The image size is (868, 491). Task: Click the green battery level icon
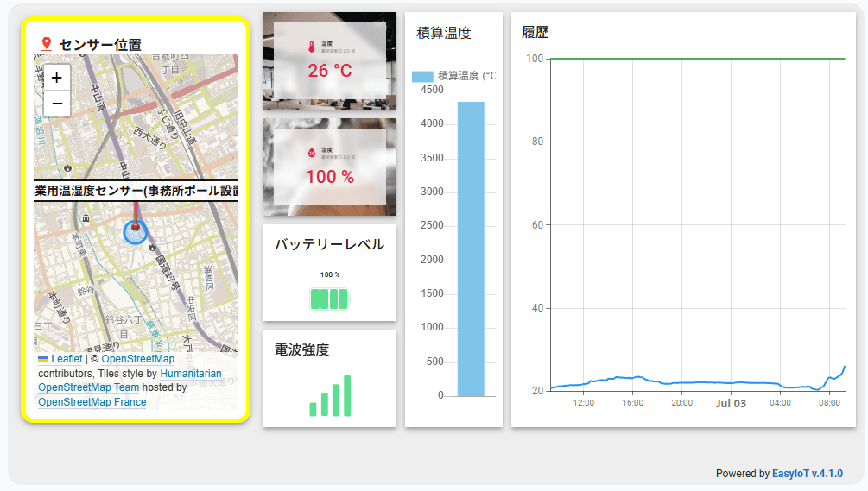tap(330, 299)
